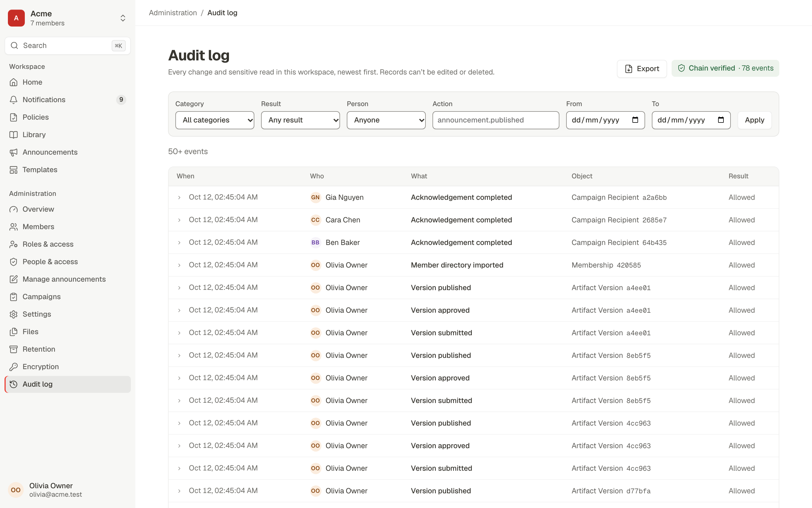Open the Acme workspace switcher

(x=67, y=18)
